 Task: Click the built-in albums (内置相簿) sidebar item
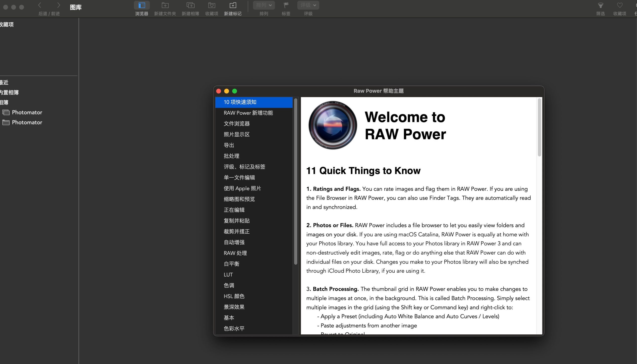coord(9,93)
